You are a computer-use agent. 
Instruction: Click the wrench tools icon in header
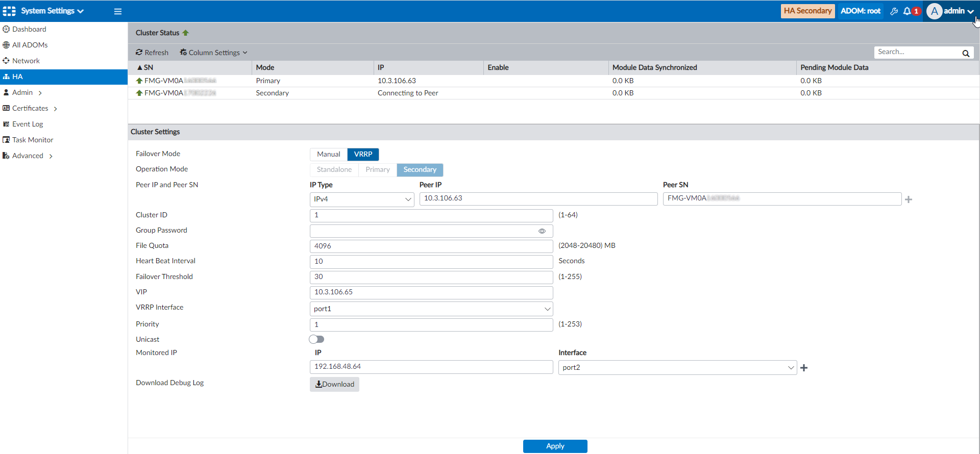click(x=894, y=11)
